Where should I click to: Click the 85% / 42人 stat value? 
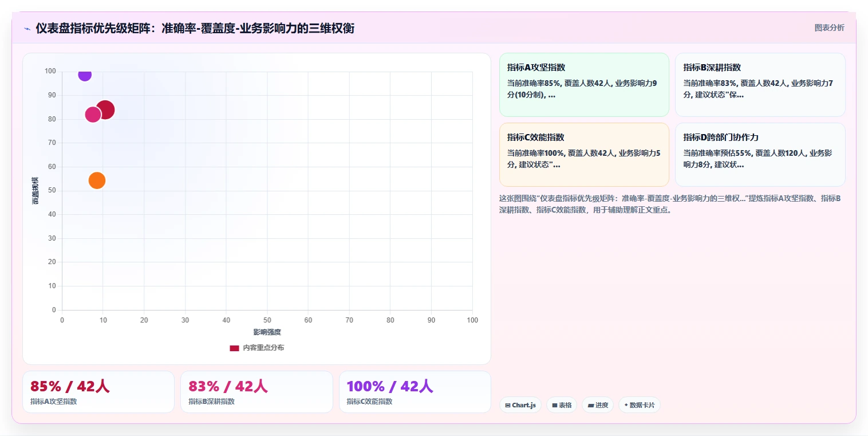70,387
